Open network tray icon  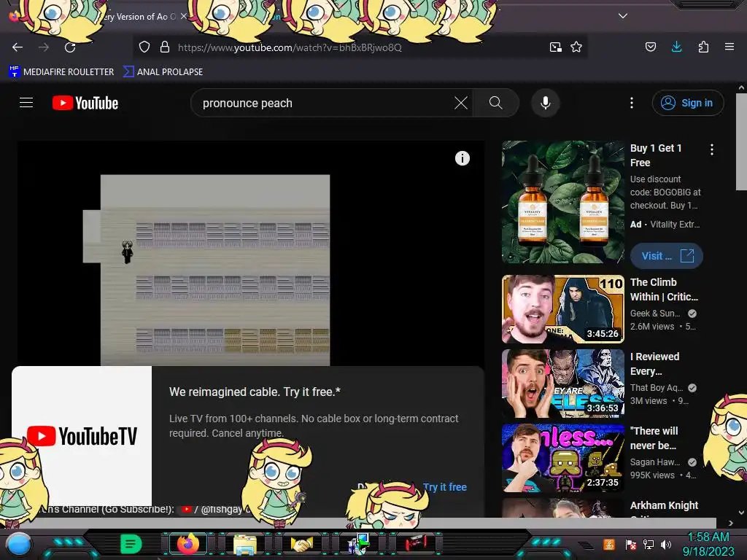tap(649, 544)
